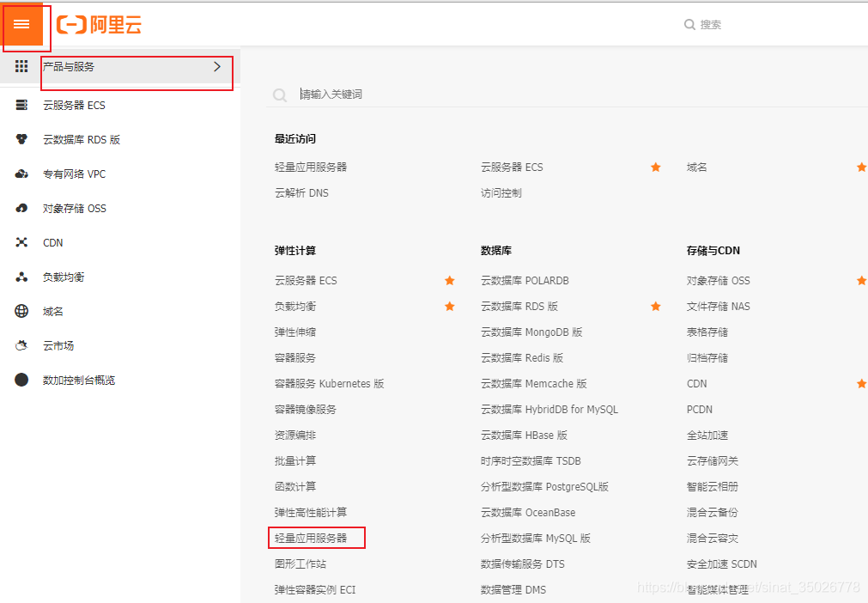Viewport: 868px width, 603px height.
Task: Open 云数据库 HBase 版 link
Action: point(525,435)
